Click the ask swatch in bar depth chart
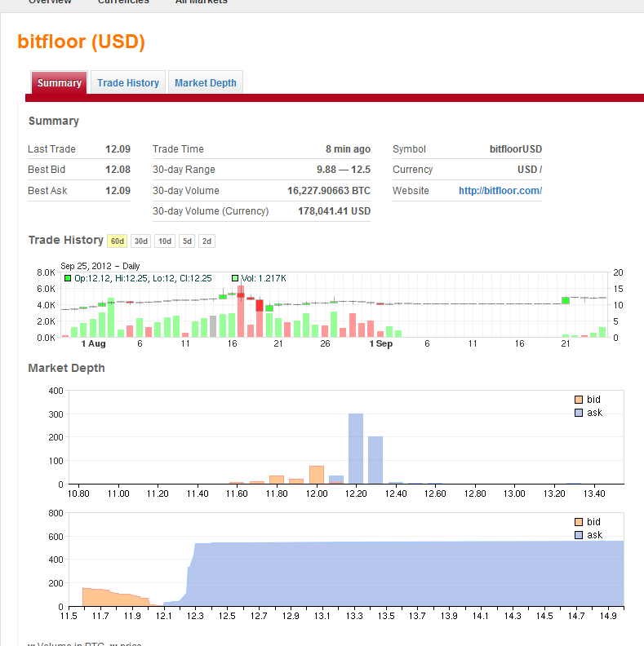Screen dimensions: 644x646 tap(579, 413)
